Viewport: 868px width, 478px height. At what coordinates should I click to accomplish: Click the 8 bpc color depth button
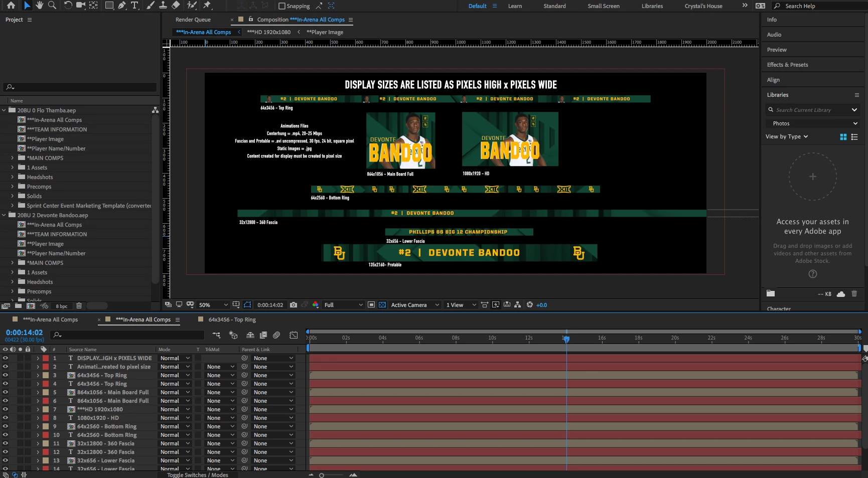pyautogui.click(x=61, y=306)
